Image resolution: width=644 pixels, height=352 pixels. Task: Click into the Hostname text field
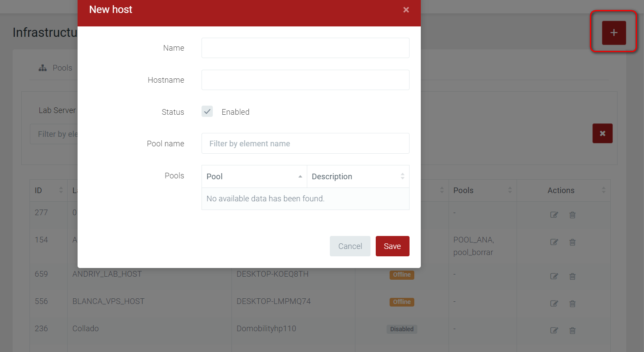point(305,80)
